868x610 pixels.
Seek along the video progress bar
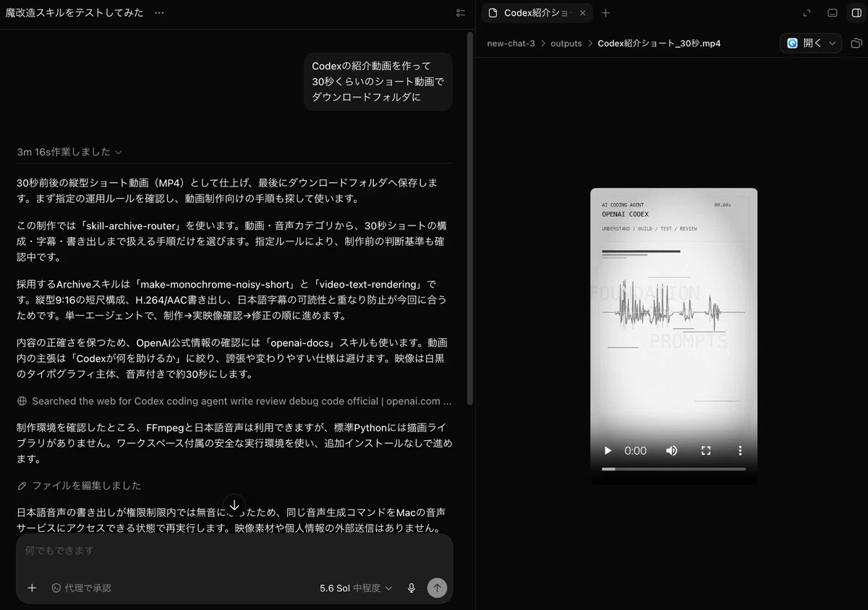[x=673, y=469]
